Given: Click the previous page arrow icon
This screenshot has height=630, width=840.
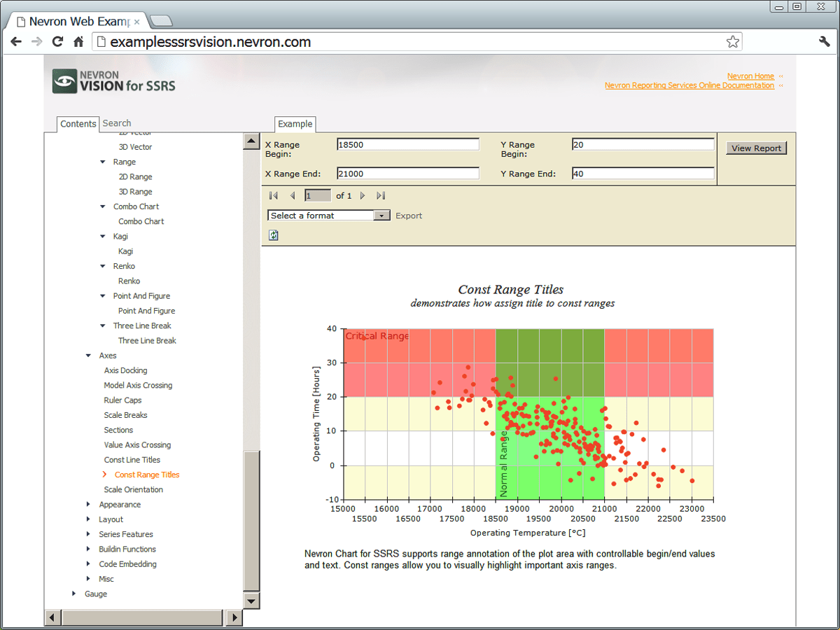Looking at the screenshot, I should click(x=292, y=195).
